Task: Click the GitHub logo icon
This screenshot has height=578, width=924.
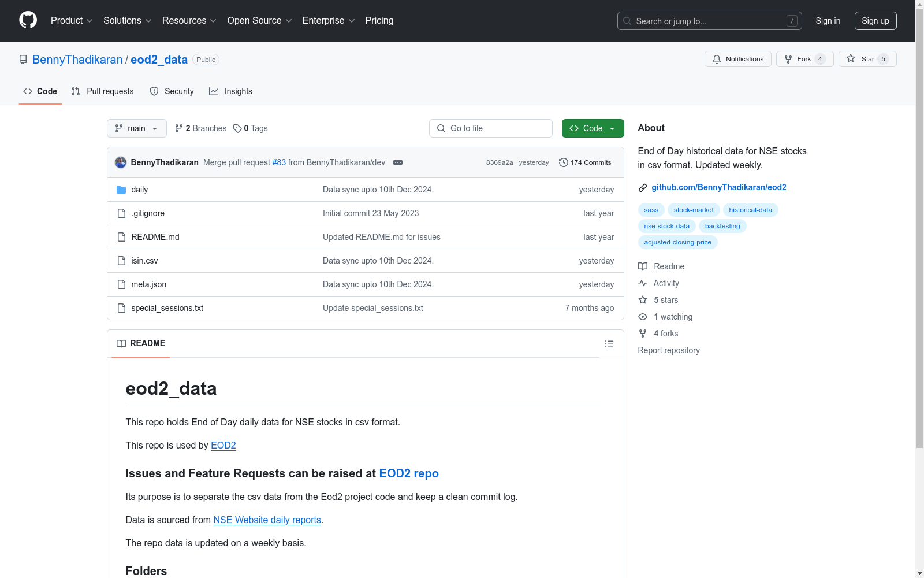Action: [x=28, y=20]
